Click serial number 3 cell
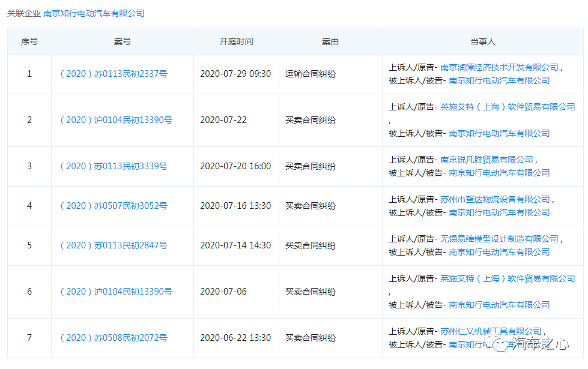The image size is (588, 369). point(29,166)
